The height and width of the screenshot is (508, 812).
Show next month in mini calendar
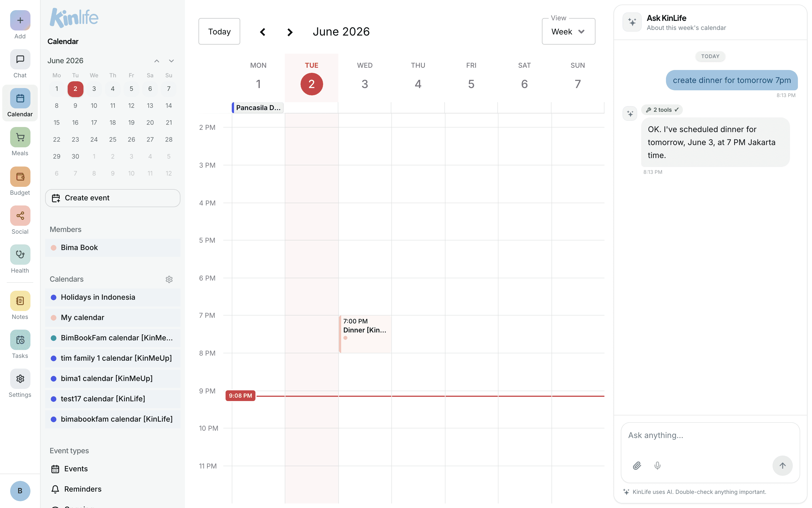(171, 61)
